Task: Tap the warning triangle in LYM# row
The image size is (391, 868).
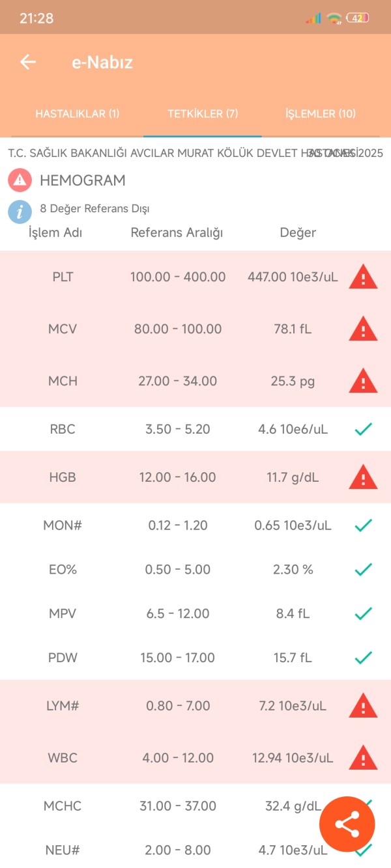Action: tap(363, 706)
